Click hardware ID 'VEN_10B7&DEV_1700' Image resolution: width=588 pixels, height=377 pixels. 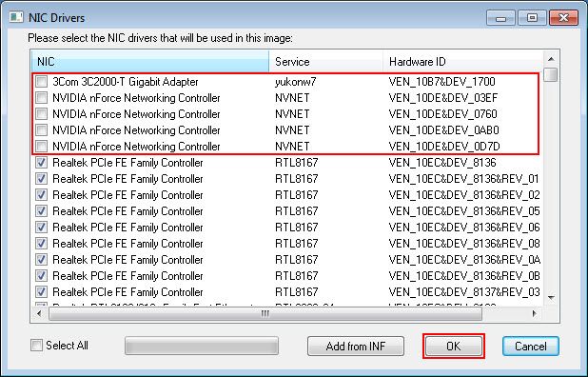441,82
